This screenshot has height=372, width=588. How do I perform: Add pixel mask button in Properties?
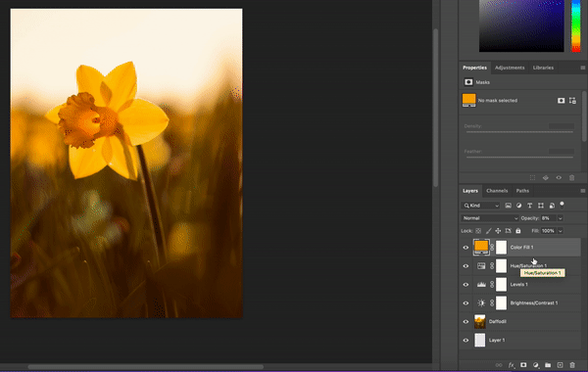coord(561,101)
